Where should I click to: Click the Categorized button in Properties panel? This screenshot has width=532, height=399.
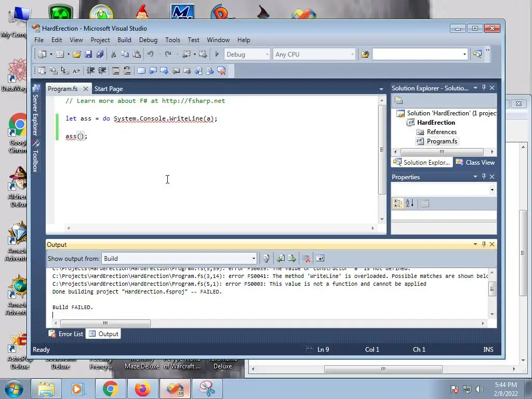coord(398,203)
